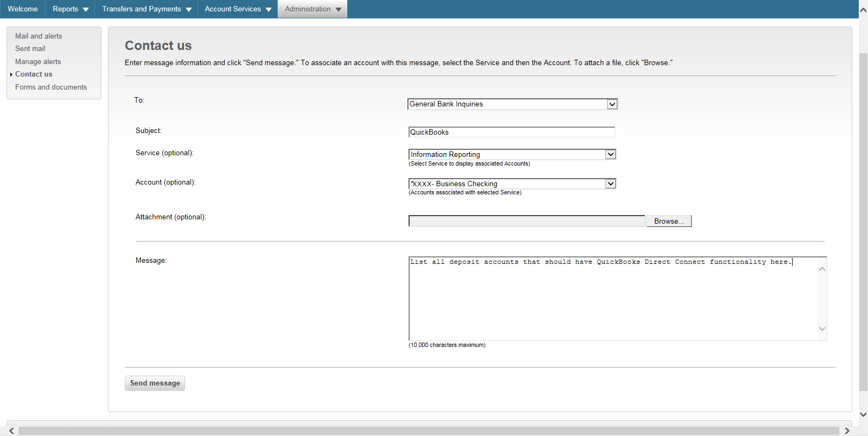Screen dimensions: 868x436
Task: Open the Reports menu
Action: pos(70,9)
